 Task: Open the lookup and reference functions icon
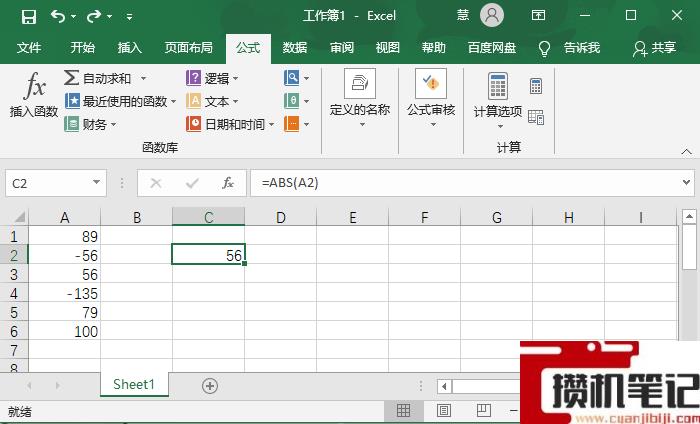[296, 78]
